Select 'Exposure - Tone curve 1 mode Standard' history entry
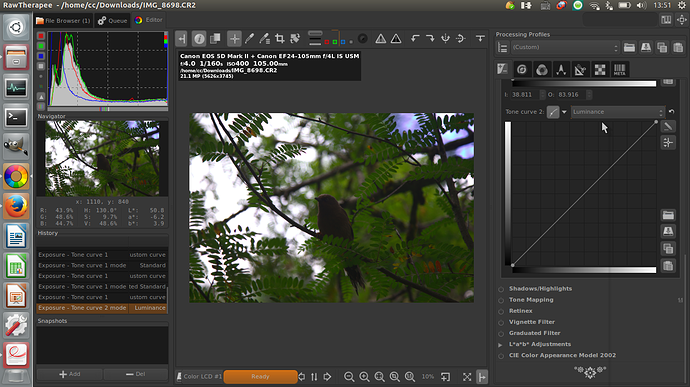Image resolution: width=690 pixels, height=387 pixels. pos(102,265)
